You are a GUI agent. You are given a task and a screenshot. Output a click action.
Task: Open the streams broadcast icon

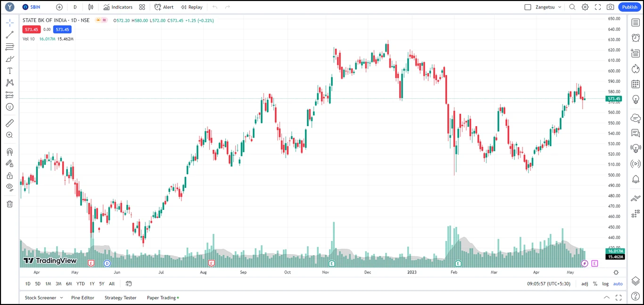click(636, 164)
